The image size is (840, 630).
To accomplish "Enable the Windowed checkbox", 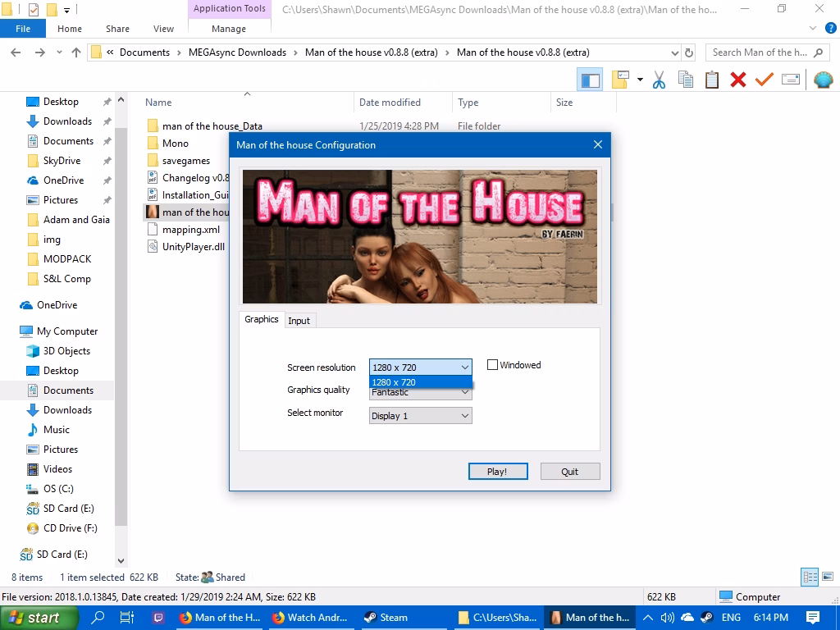I will pyautogui.click(x=493, y=365).
